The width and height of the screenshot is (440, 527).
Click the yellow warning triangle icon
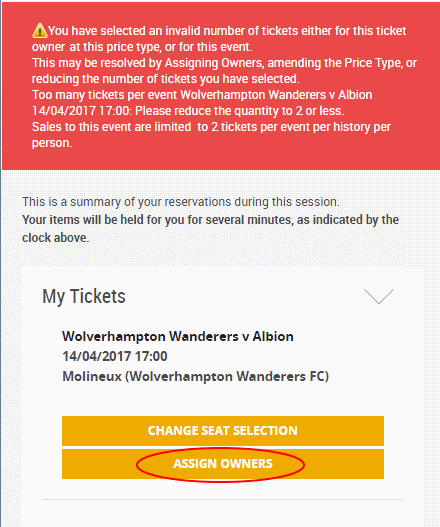(40, 30)
